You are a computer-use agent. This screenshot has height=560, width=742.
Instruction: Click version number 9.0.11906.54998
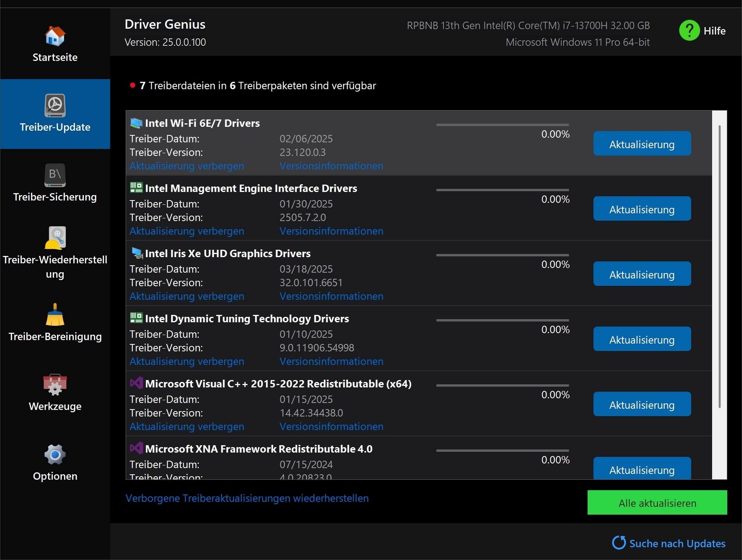317,348
